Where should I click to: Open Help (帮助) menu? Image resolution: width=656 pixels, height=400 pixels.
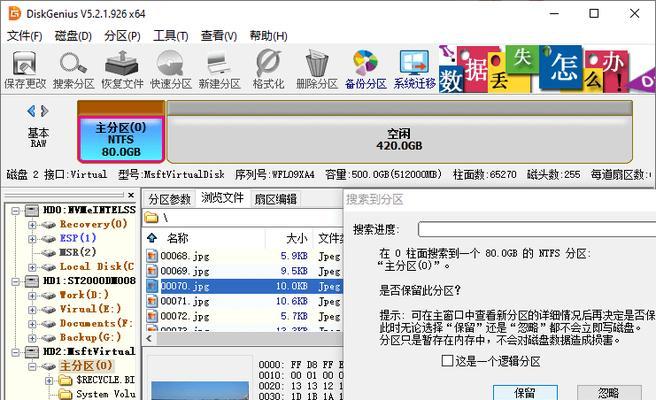point(268,36)
